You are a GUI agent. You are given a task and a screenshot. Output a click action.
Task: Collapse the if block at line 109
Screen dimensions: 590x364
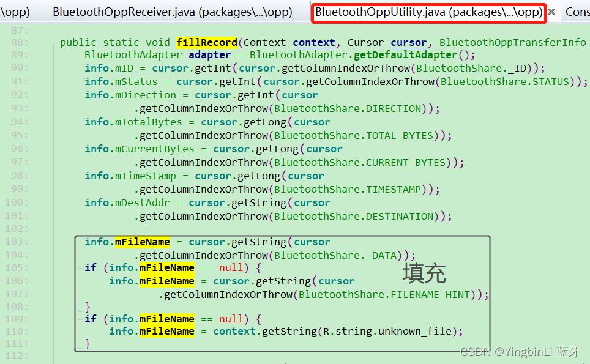pyautogui.click(x=80, y=319)
